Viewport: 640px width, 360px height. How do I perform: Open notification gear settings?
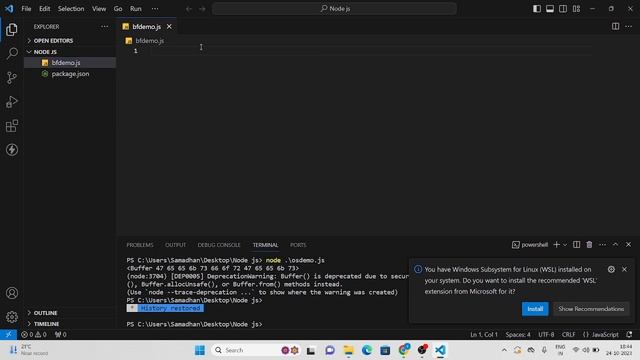pyautogui.click(x=611, y=269)
